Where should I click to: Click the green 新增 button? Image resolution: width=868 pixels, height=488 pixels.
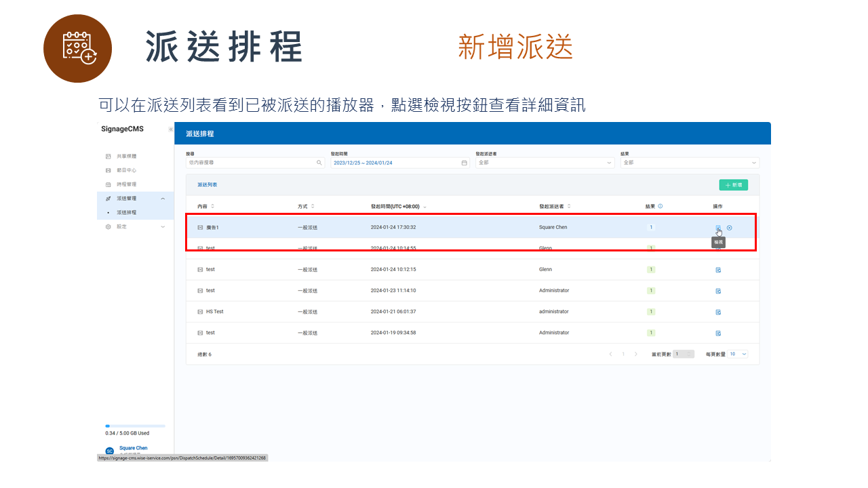pyautogui.click(x=734, y=184)
